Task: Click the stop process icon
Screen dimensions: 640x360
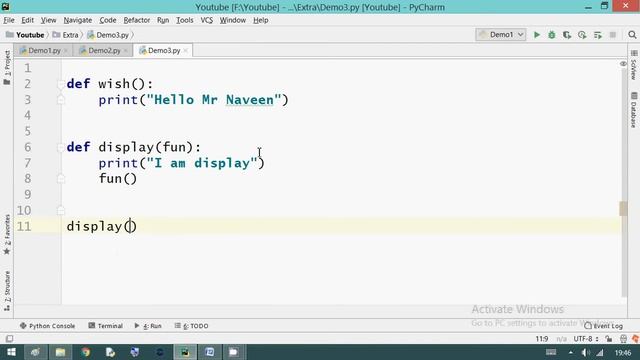Action: 613,35
